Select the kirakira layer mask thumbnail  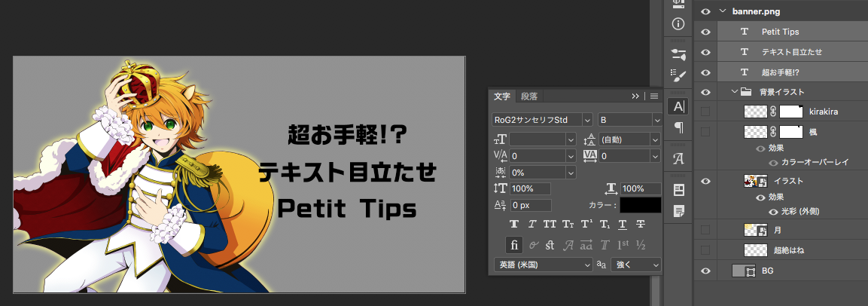tap(791, 112)
